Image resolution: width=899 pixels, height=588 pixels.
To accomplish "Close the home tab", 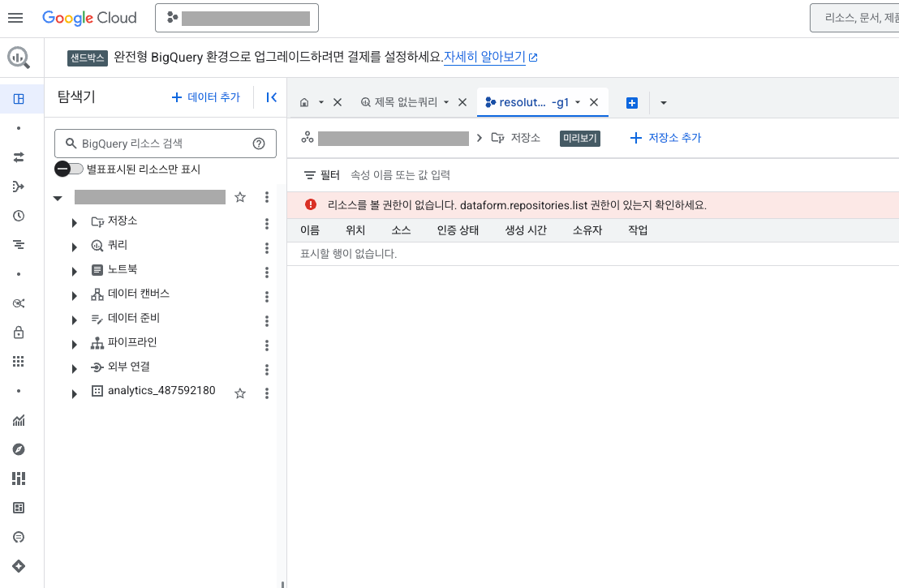I will [x=338, y=102].
